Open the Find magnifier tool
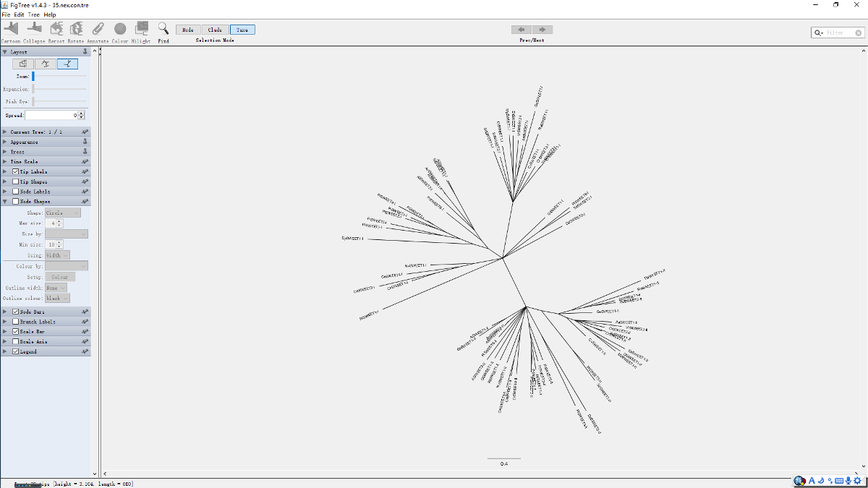The height and width of the screenshot is (488, 868). (x=163, y=28)
